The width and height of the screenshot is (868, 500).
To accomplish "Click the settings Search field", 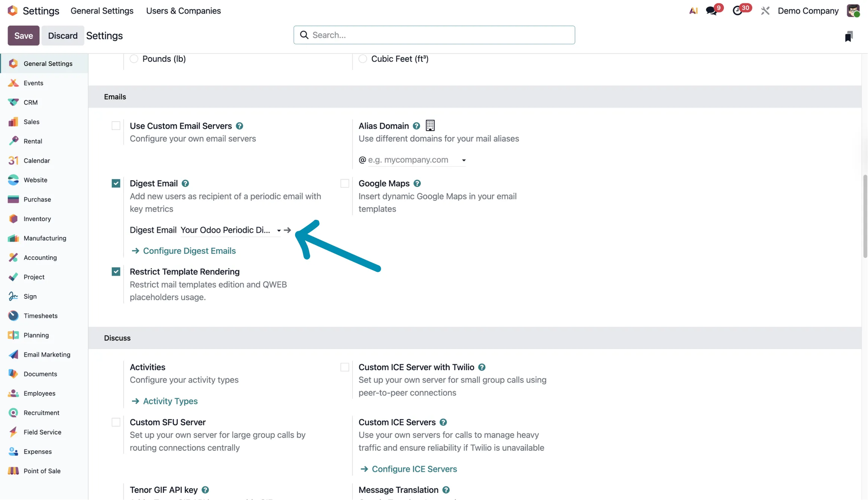I will pos(434,35).
